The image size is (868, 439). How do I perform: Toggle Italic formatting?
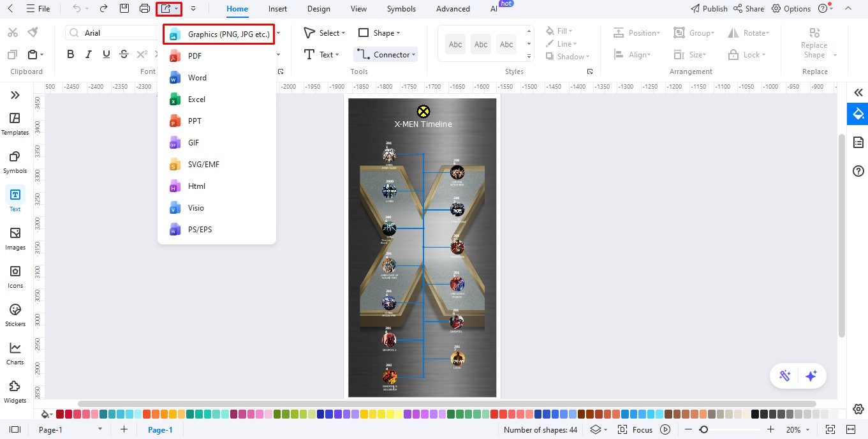coord(89,55)
